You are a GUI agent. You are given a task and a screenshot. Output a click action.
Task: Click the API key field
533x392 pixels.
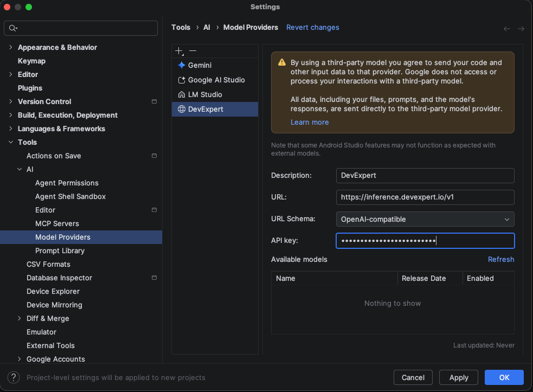pos(425,241)
